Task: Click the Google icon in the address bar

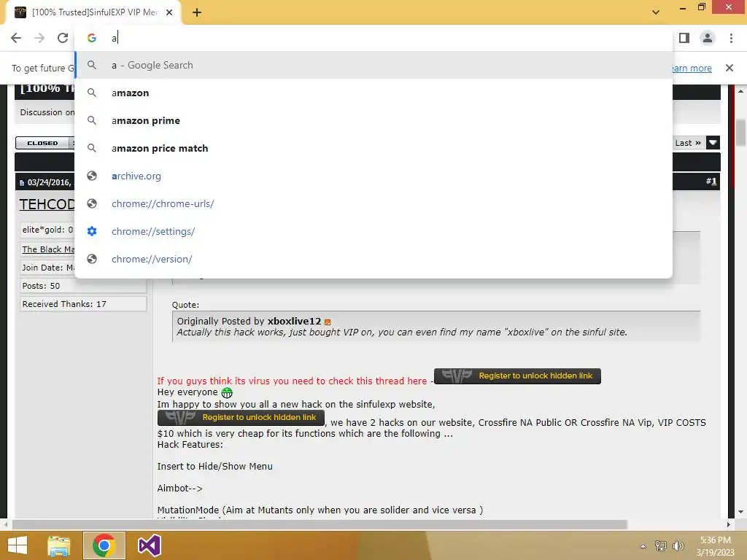Action: pyautogui.click(x=92, y=38)
